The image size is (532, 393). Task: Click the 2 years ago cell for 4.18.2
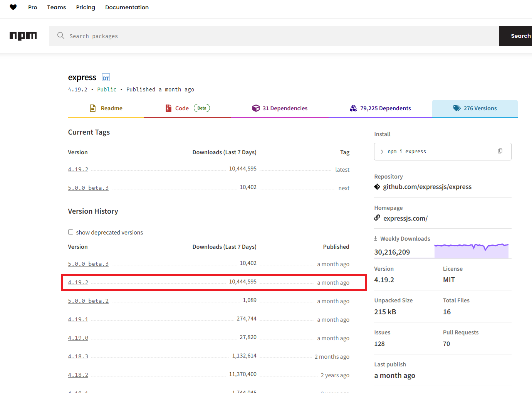[x=335, y=375]
